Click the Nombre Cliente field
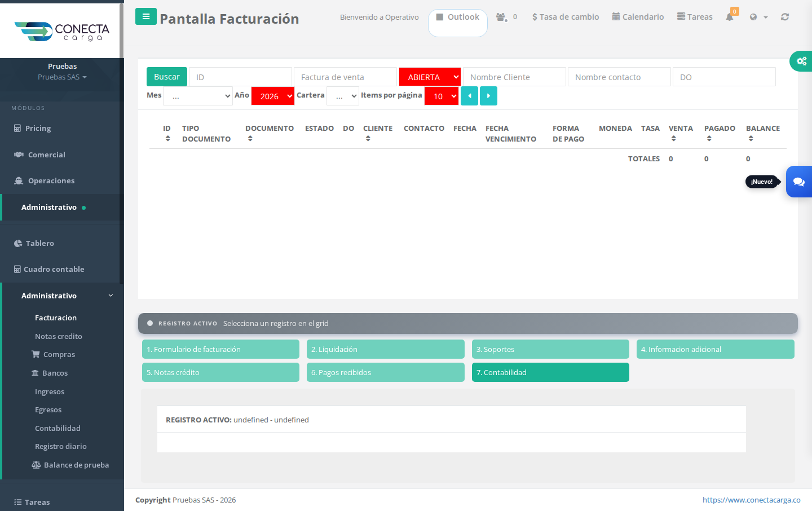Viewport: 812px width, 511px height. click(514, 77)
